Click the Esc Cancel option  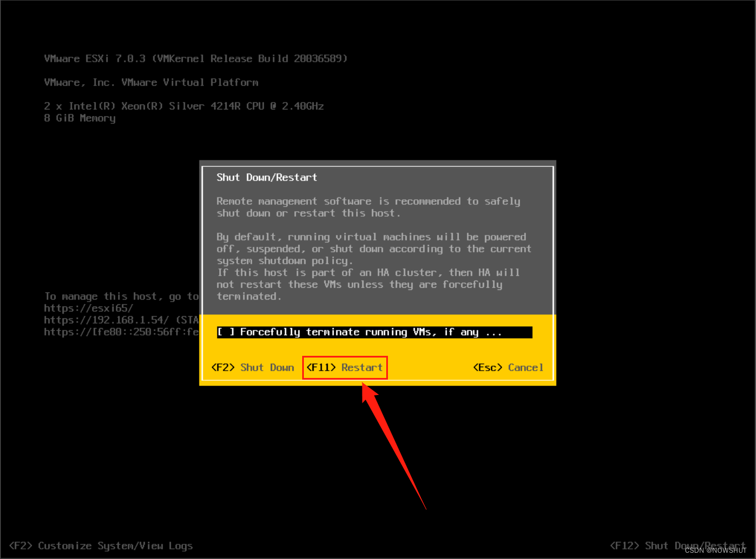508,367
